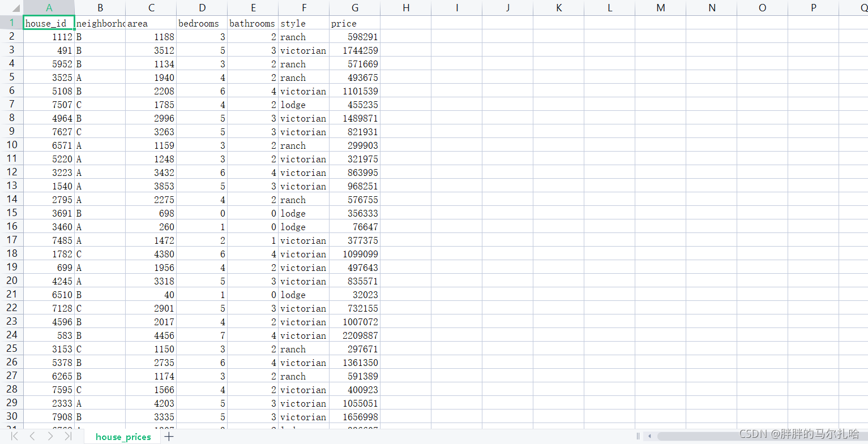868x444 pixels.
Task: Select cell with price 1007072
Action: tap(355, 322)
